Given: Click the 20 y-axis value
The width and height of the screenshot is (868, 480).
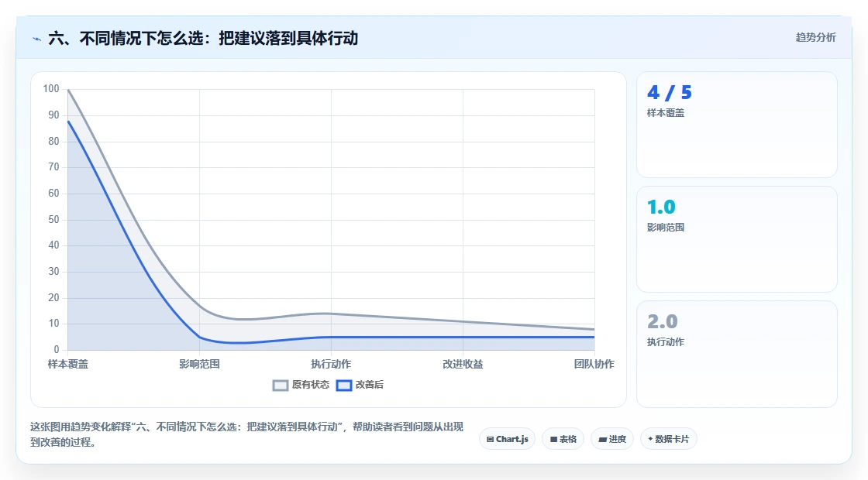Looking at the screenshot, I should [53, 297].
